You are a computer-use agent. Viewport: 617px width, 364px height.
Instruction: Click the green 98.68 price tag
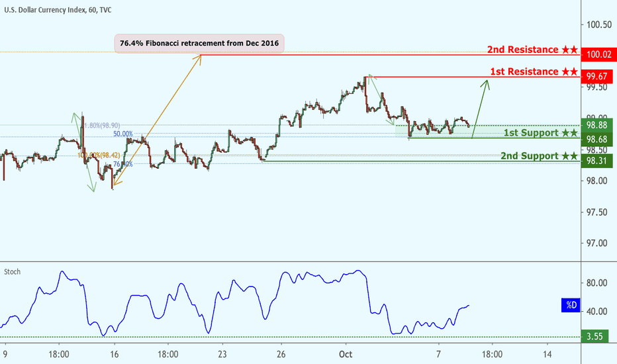(597, 139)
